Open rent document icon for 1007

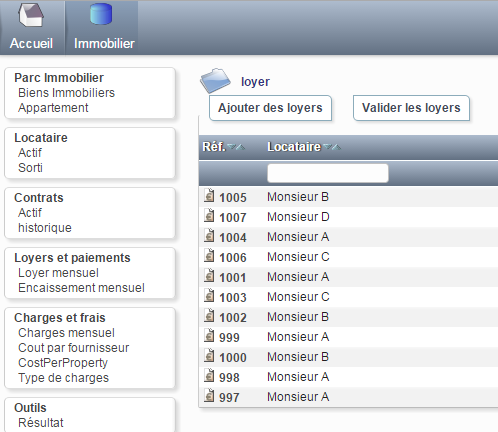click(209, 216)
